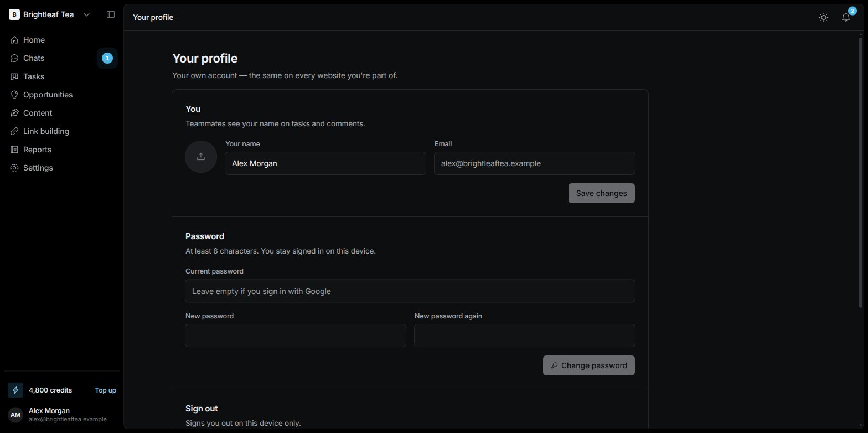Focus the Current password field
This screenshot has width=868, height=433.
[410, 291]
